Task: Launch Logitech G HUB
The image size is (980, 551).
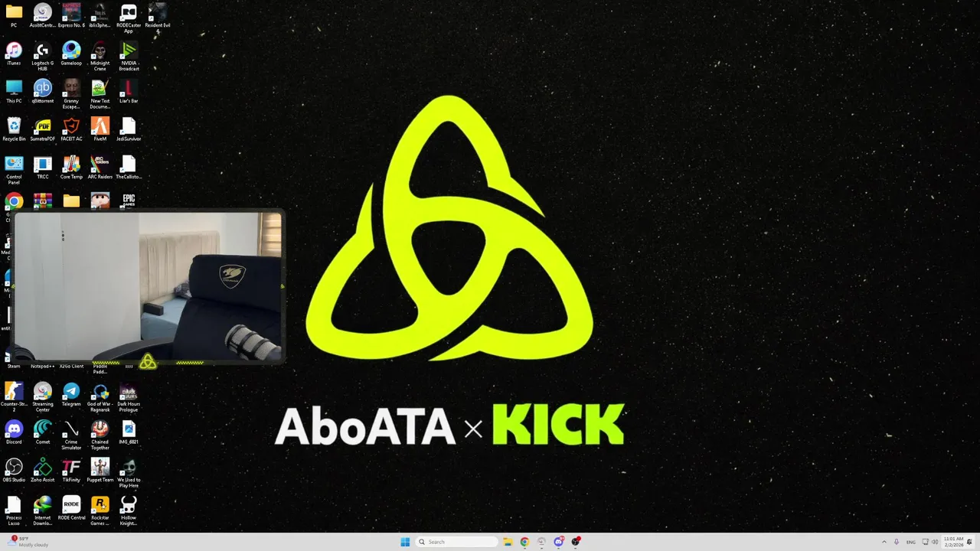Action: click(x=43, y=57)
